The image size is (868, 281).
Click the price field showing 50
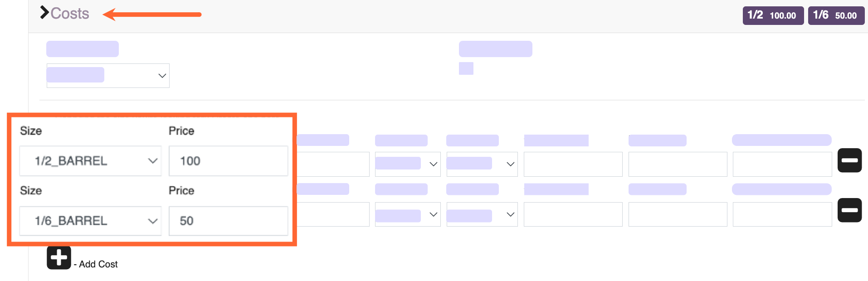tap(228, 221)
